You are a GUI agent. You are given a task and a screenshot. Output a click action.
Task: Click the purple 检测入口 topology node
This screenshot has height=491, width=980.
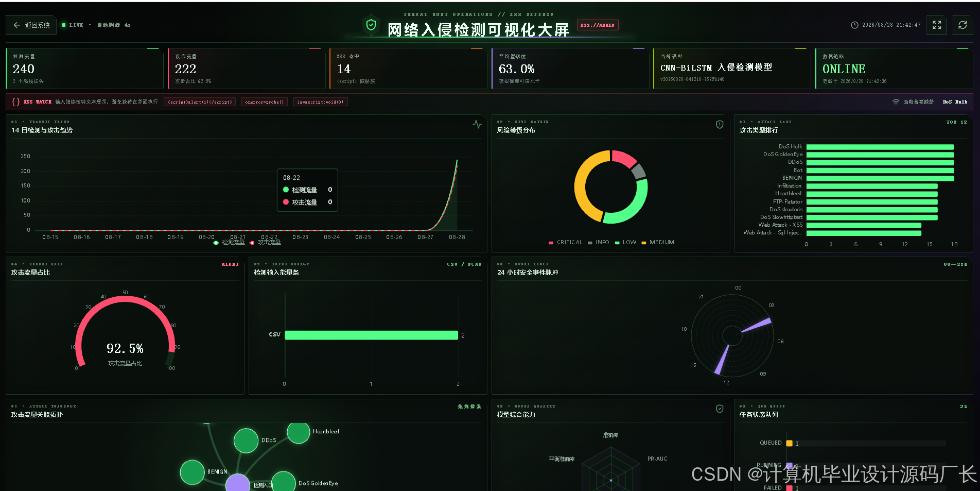238,483
